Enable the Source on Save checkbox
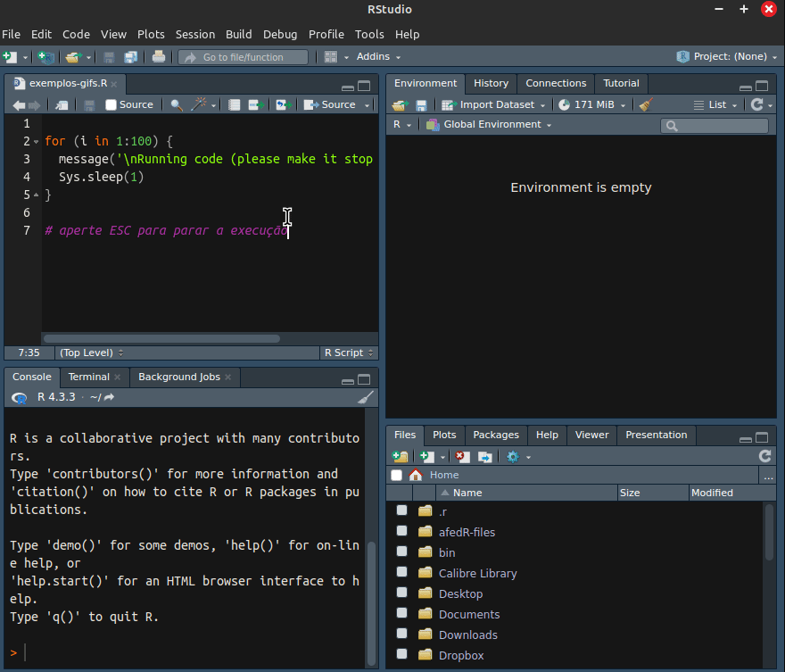The height and width of the screenshot is (672, 785). coord(112,105)
